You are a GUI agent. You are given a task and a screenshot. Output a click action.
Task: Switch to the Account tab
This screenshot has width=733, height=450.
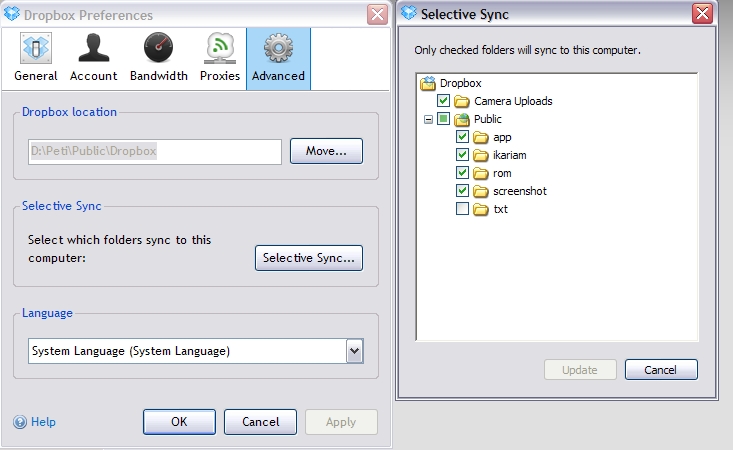click(x=93, y=58)
